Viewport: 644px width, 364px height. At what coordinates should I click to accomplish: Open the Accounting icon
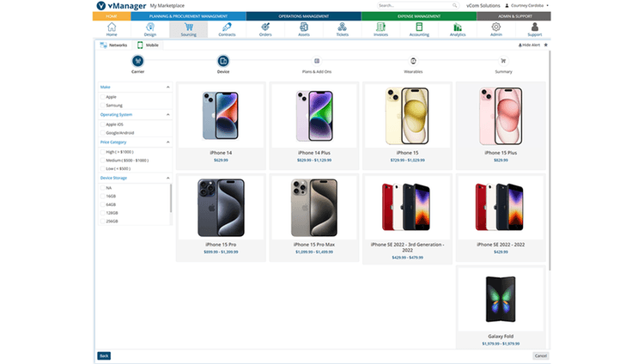(419, 27)
